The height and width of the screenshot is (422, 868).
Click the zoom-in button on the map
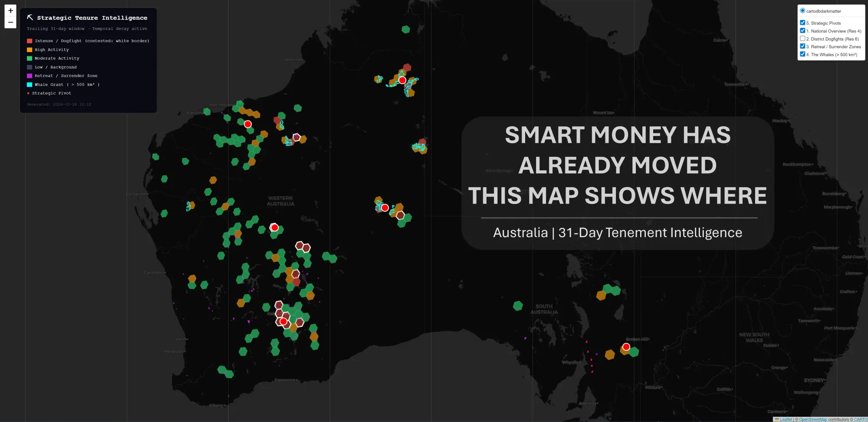coord(10,10)
